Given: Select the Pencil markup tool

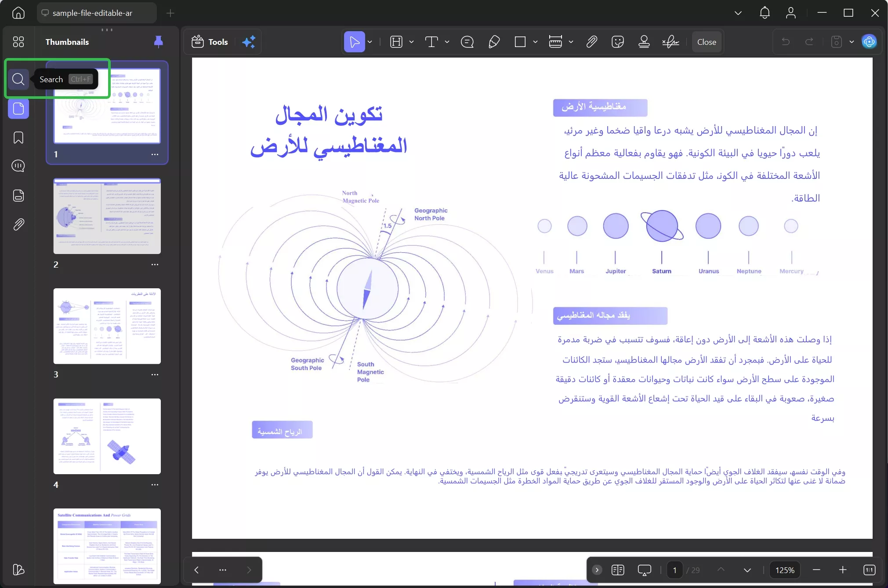Looking at the screenshot, I should coord(494,42).
